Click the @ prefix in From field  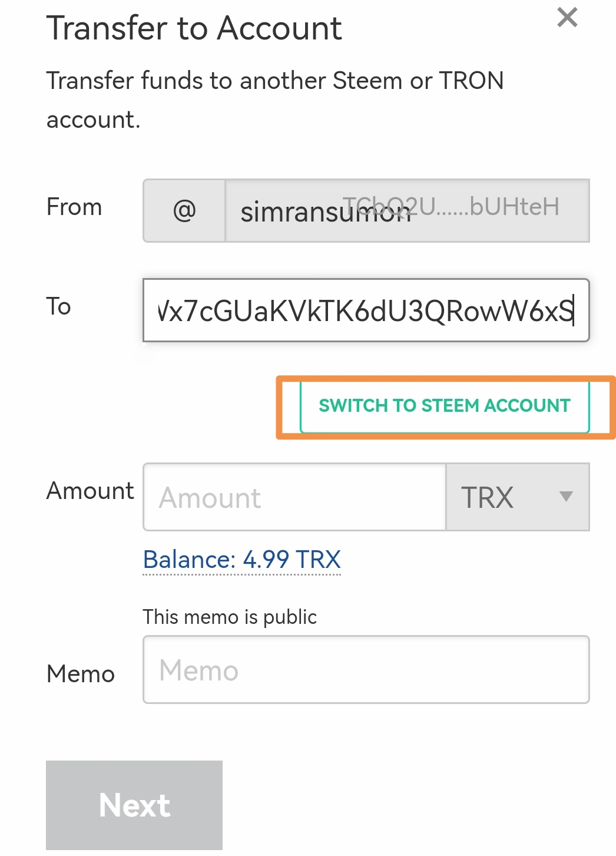point(184,210)
